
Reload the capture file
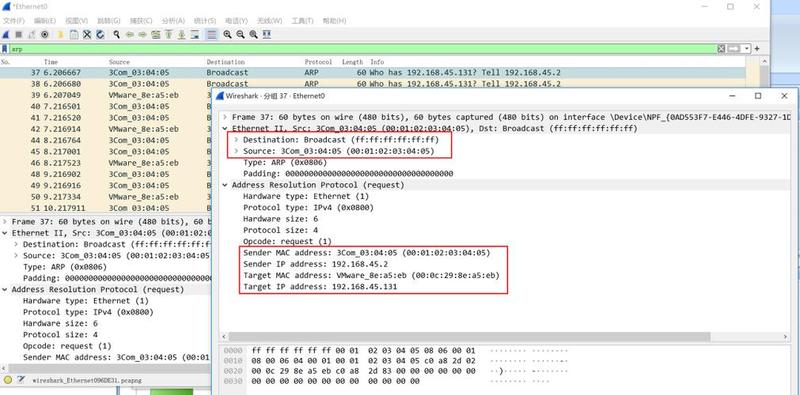coord(100,35)
